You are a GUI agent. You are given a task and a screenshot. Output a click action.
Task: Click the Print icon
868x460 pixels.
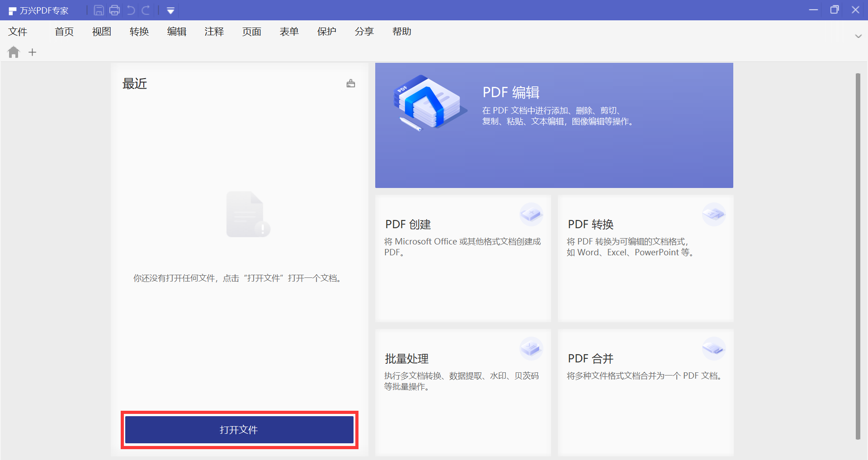pos(114,10)
